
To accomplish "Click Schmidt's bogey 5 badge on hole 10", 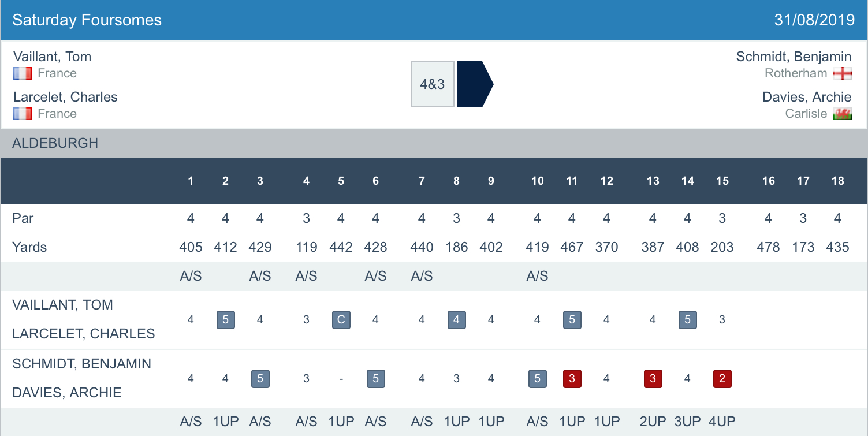I will [x=537, y=379].
